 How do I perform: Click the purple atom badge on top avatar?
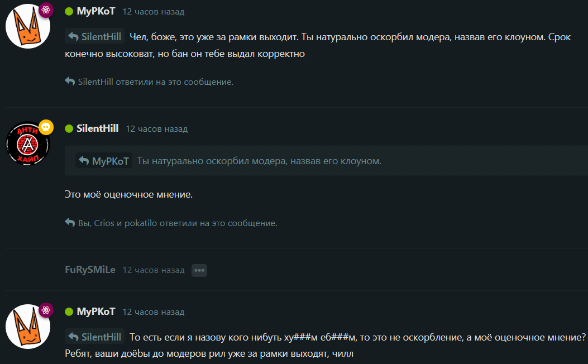click(x=46, y=9)
